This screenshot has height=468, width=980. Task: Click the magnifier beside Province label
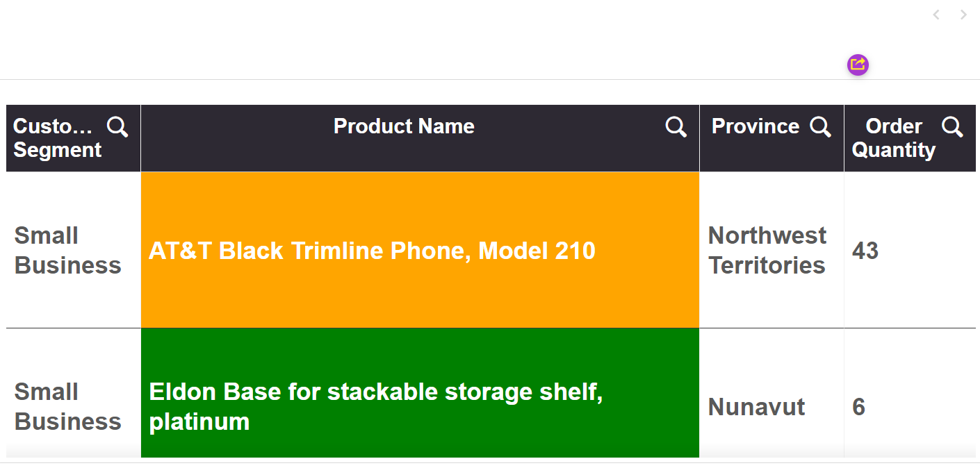click(x=822, y=126)
